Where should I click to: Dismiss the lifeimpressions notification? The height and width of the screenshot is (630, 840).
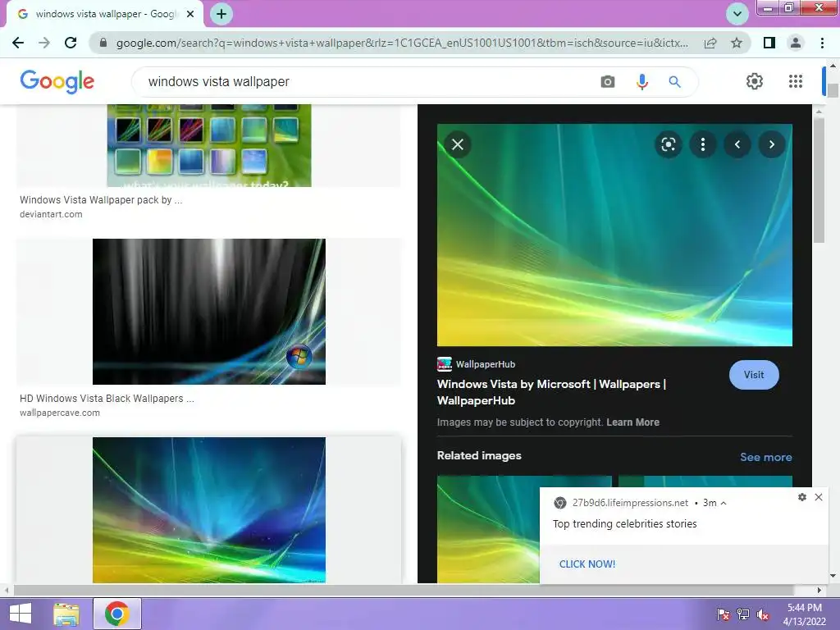(819, 497)
